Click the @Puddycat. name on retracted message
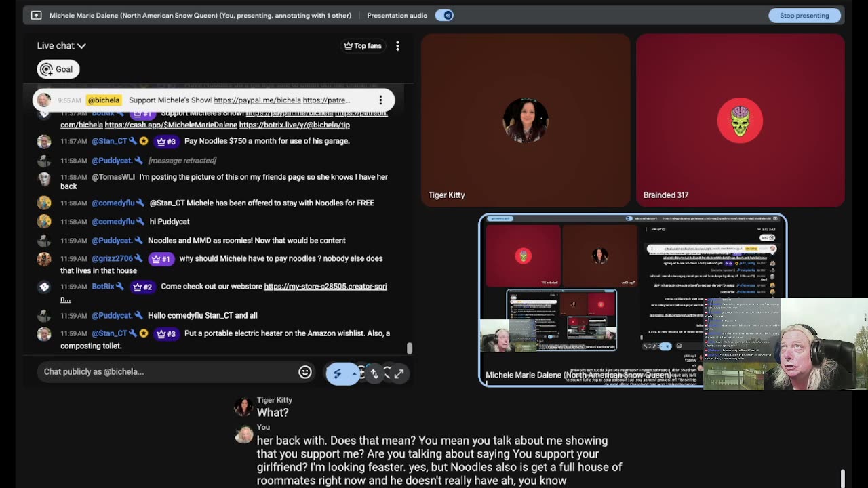 click(x=111, y=161)
